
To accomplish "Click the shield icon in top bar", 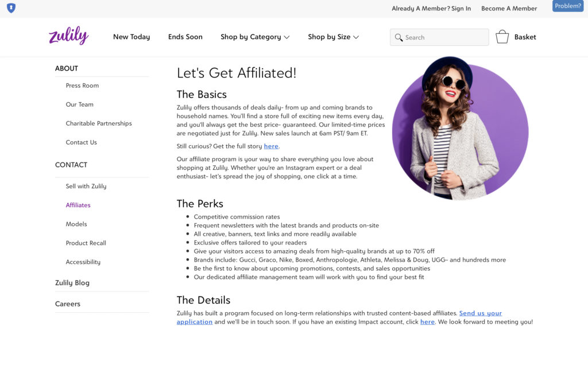I will tap(11, 8).
